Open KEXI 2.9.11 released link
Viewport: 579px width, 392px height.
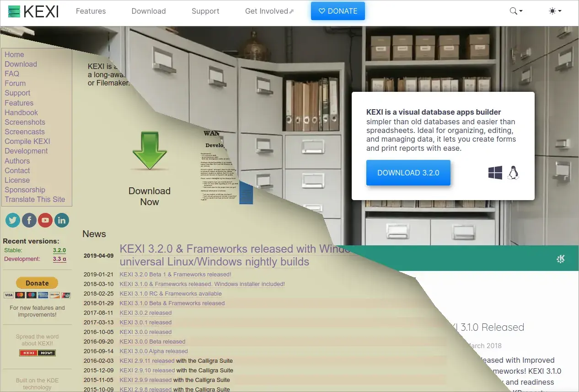[x=147, y=361]
